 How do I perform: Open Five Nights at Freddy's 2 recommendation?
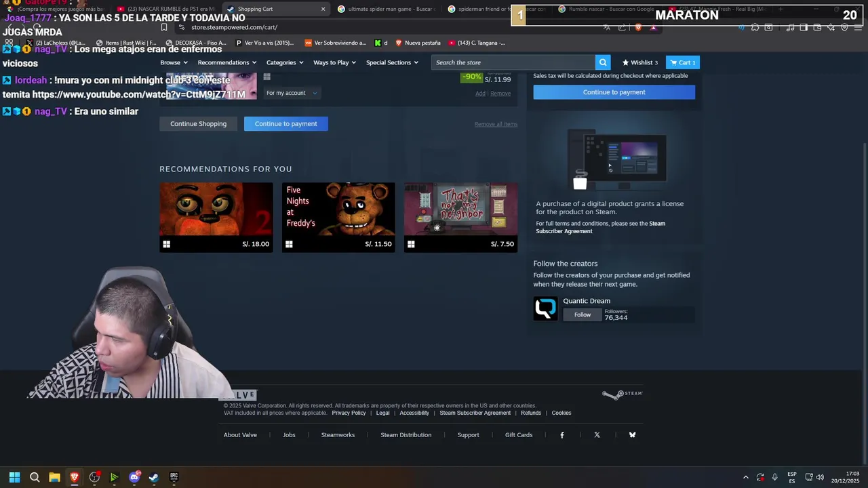click(x=216, y=217)
